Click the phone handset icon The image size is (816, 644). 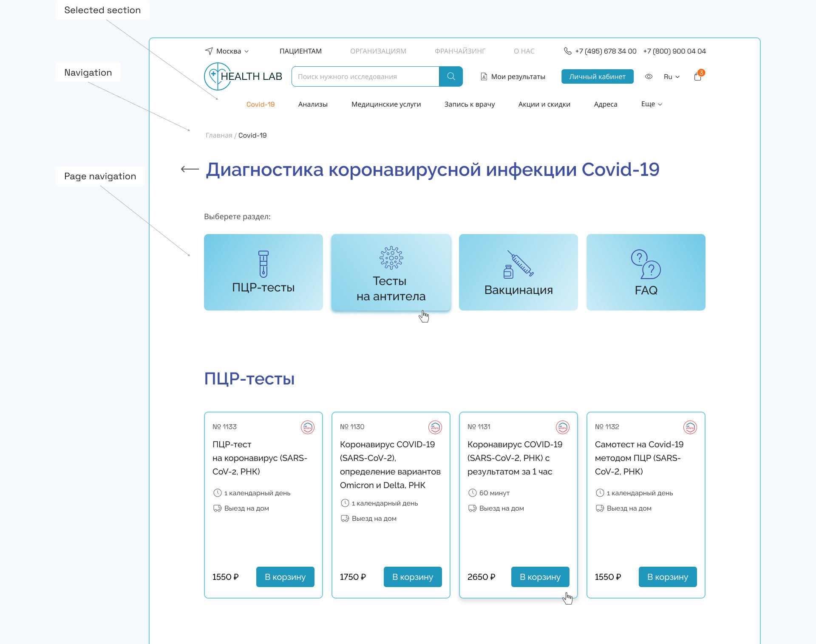click(567, 51)
